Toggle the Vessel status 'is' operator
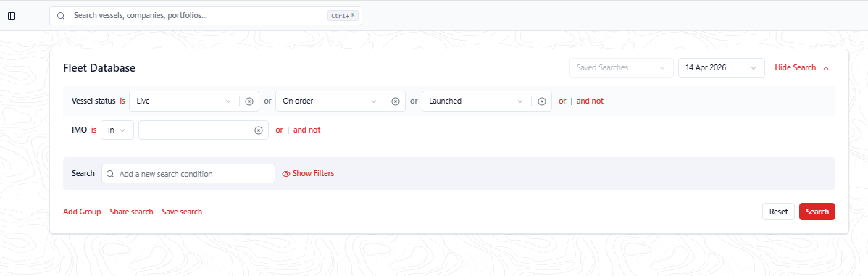 click(122, 101)
